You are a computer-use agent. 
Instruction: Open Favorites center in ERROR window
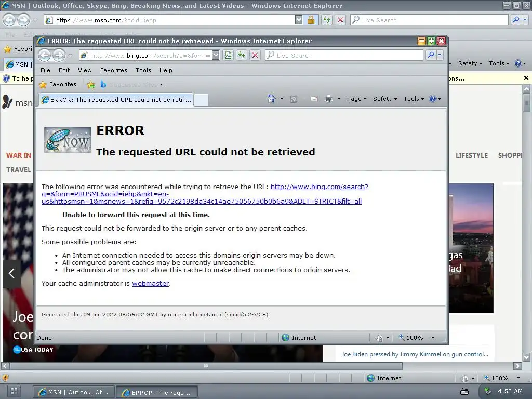(x=58, y=84)
